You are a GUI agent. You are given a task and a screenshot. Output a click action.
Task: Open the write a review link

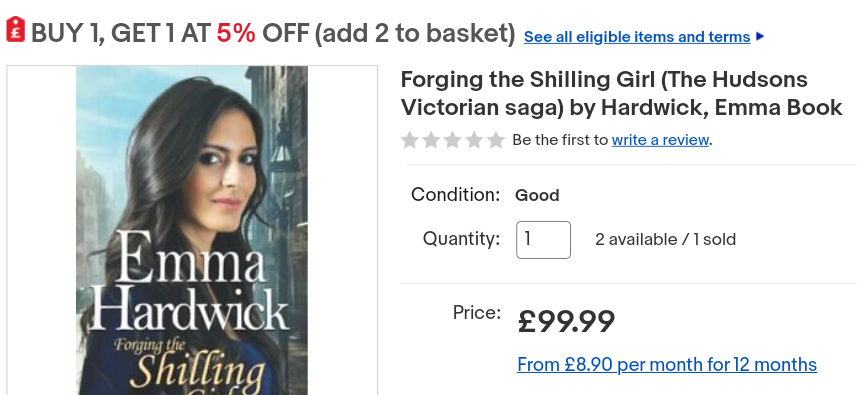point(660,140)
